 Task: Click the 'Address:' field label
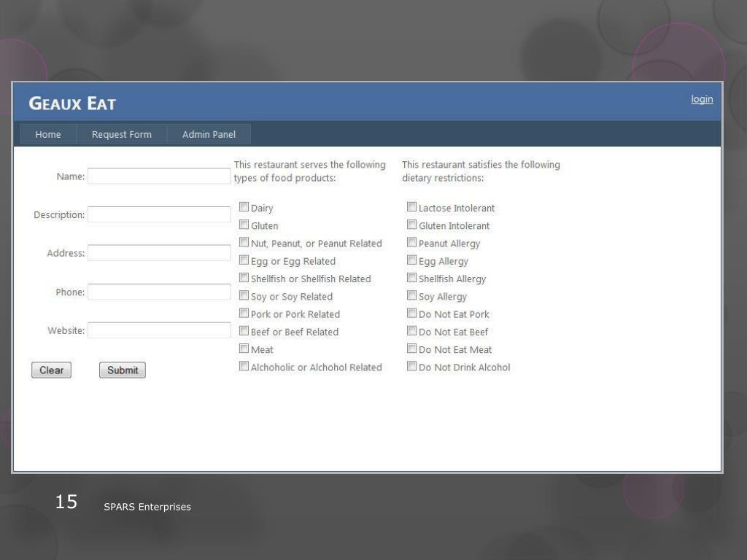[x=66, y=253]
